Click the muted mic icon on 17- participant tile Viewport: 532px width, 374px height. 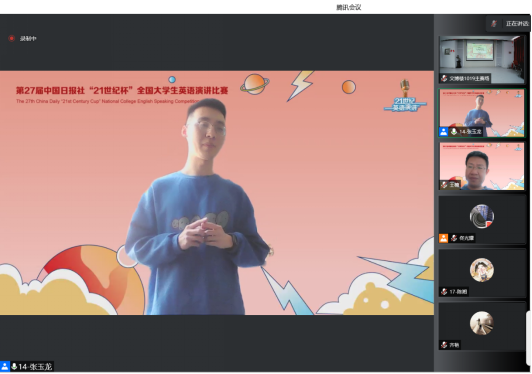[x=444, y=292]
